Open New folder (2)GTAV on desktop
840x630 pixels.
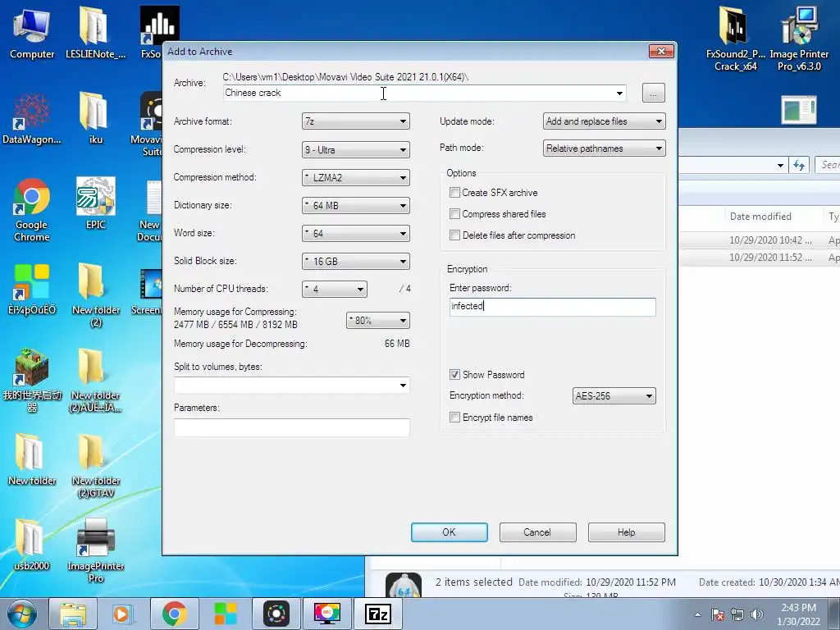[95, 466]
